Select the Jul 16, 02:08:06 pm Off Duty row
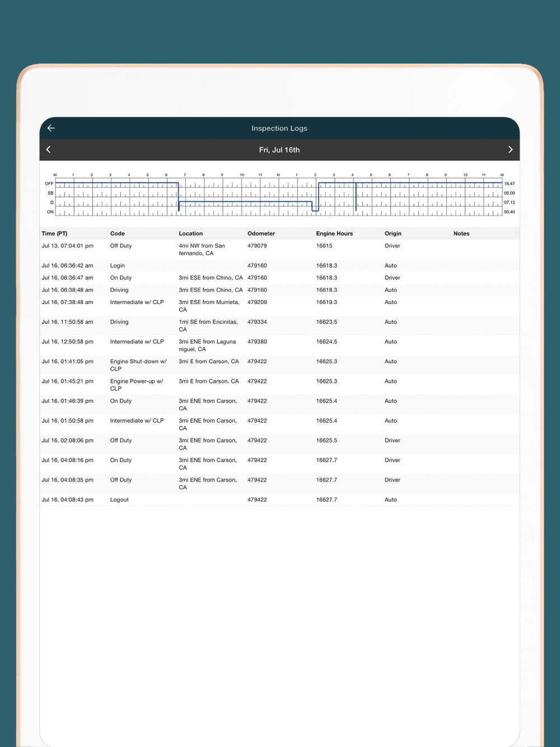Image resolution: width=560 pixels, height=747 pixels. [x=279, y=444]
